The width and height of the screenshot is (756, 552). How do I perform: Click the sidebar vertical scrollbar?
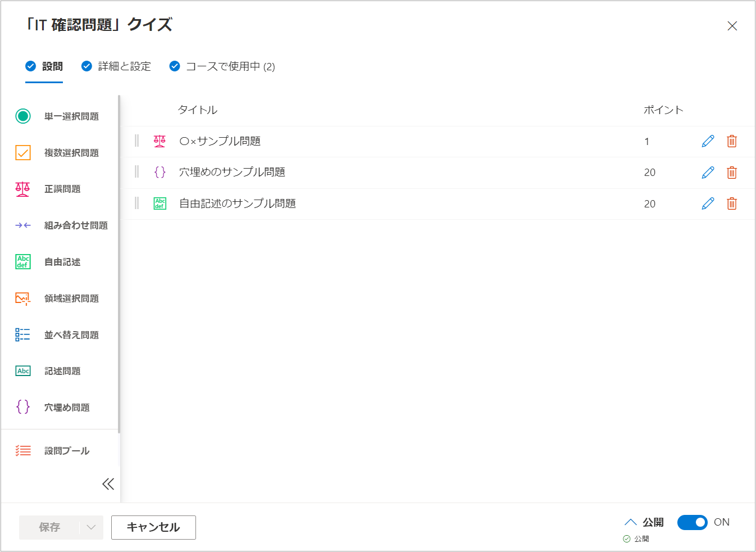tap(119, 263)
